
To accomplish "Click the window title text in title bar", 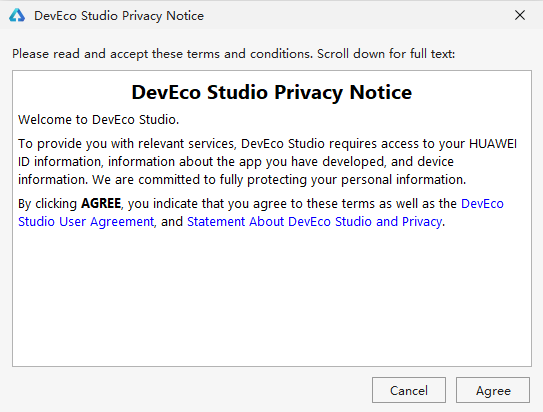I will click(x=119, y=16).
